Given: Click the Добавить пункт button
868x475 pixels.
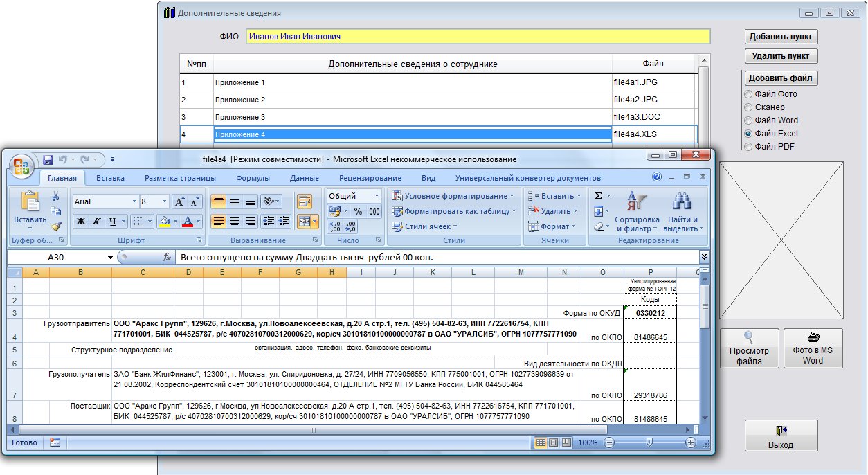Looking at the screenshot, I should tap(781, 37).
